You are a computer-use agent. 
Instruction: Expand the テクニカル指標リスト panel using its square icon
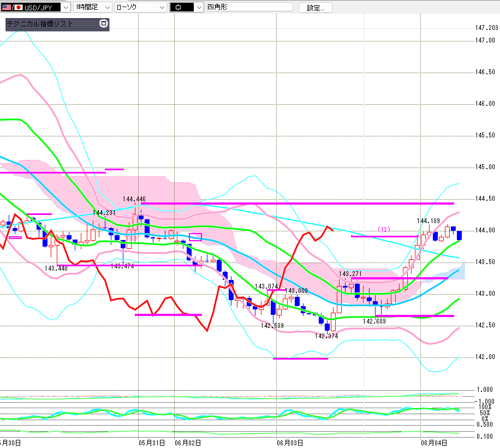tap(104, 23)
